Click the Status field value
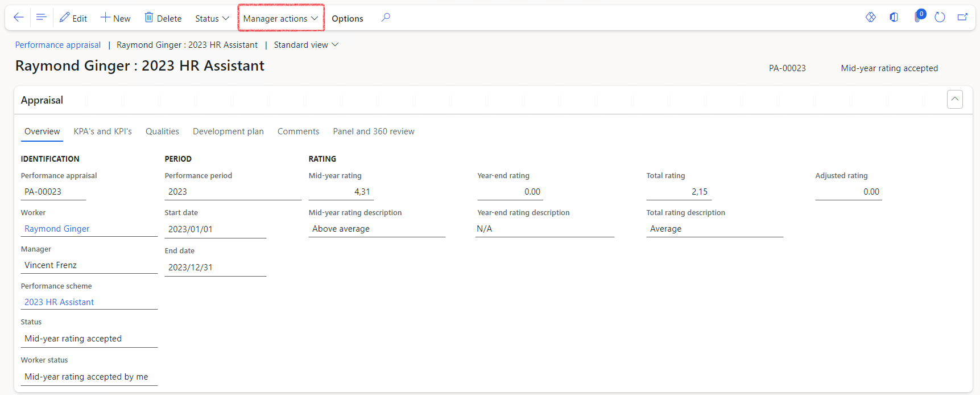This screenshot has height=395, width=980. (x=89, y=339)
